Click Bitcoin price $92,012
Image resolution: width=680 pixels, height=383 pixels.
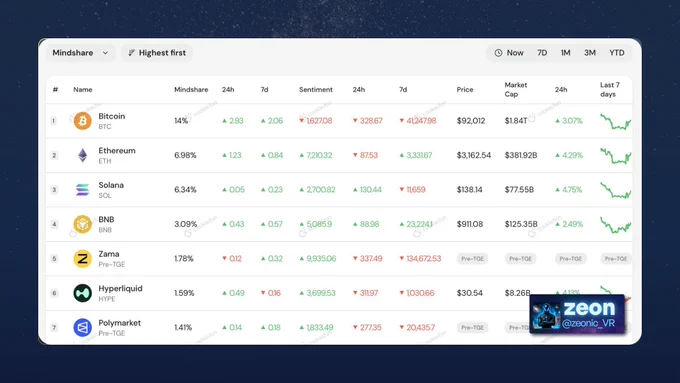point(471,121)
